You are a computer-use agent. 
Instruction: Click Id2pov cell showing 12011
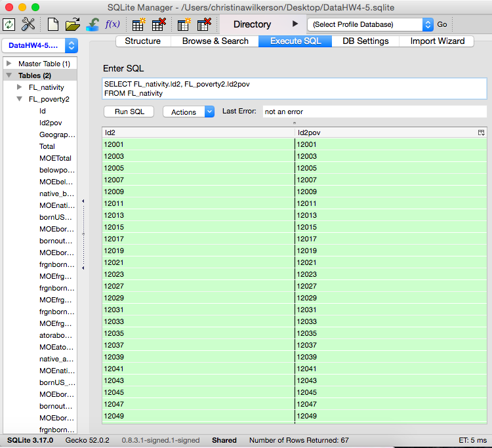click(391, 203)
